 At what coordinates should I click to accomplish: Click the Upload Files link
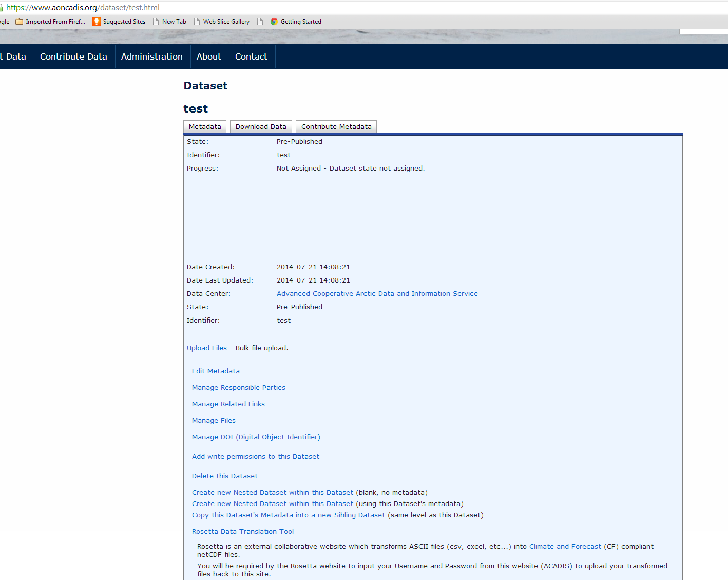pyautogui.click(x=206, y=348)
